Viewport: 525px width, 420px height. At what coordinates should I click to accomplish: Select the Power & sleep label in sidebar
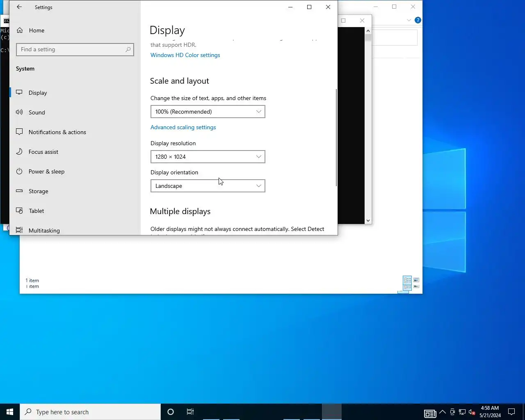pyautogui.click(x=46, y=171)
